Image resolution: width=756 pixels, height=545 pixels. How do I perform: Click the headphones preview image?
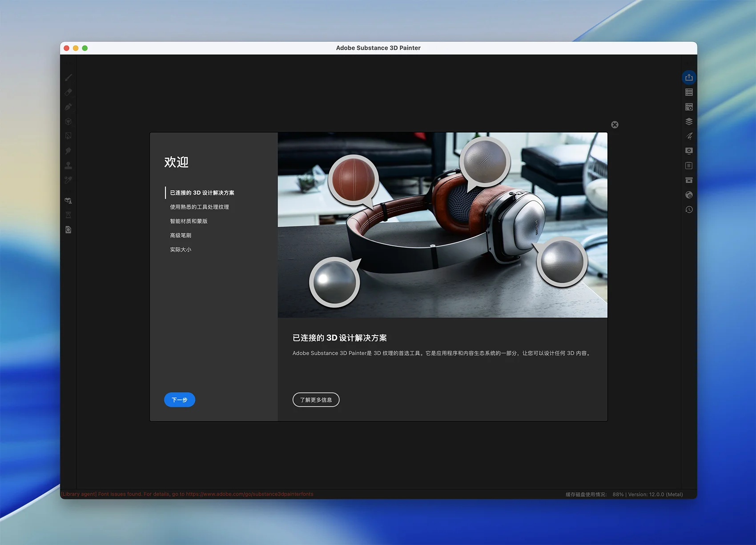(442, 225)
